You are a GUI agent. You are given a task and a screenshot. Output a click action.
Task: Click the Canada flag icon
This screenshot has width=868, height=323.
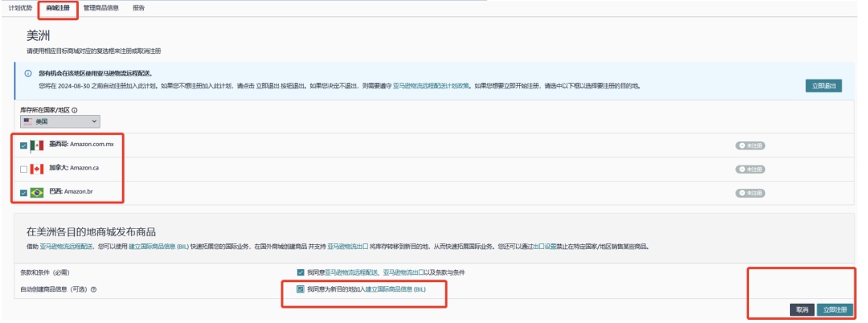click(x=36, y=169)
